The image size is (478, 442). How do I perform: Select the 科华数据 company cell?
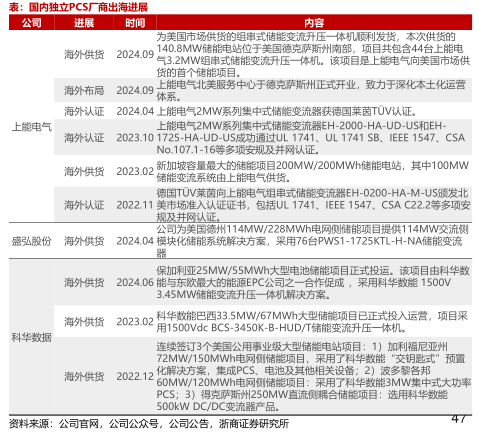(32, 337)
